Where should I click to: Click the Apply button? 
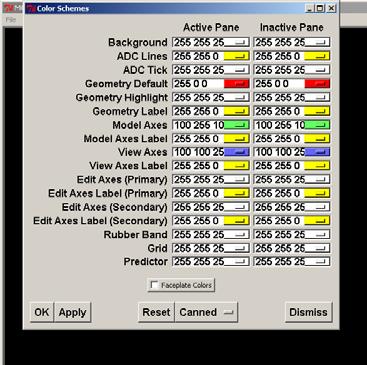72,312
